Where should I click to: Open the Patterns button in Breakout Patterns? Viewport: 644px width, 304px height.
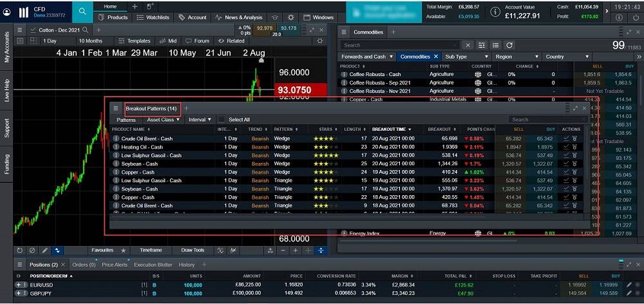point(126,120)
